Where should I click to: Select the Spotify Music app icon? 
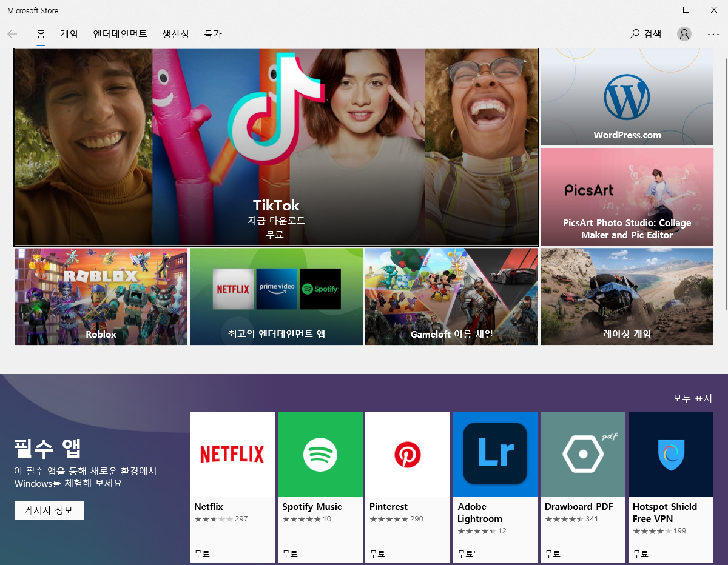[x=320, y=455]
